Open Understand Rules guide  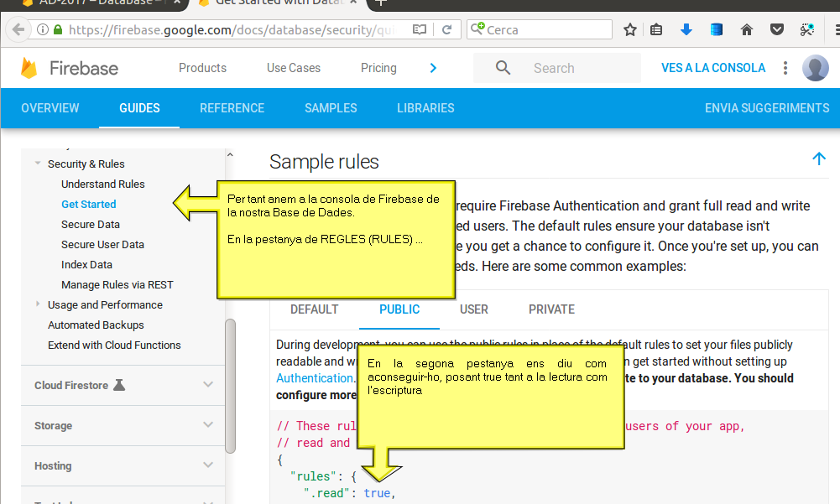pos(103,184)
